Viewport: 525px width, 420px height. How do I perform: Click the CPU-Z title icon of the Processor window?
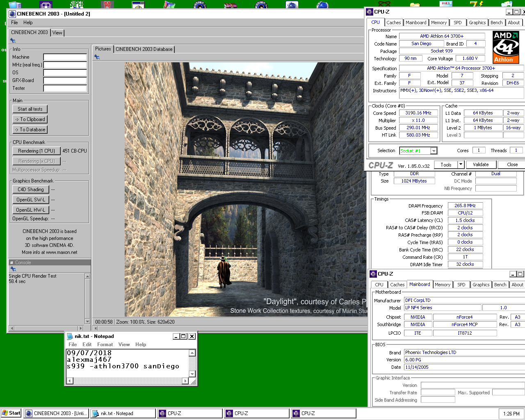click(x=370, y=12)
